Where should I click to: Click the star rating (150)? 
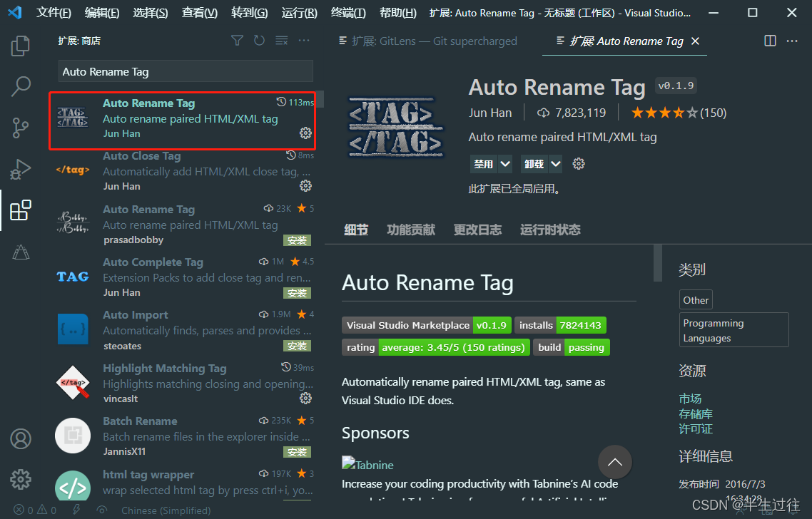pyautogui.click(x=679, y=113)
